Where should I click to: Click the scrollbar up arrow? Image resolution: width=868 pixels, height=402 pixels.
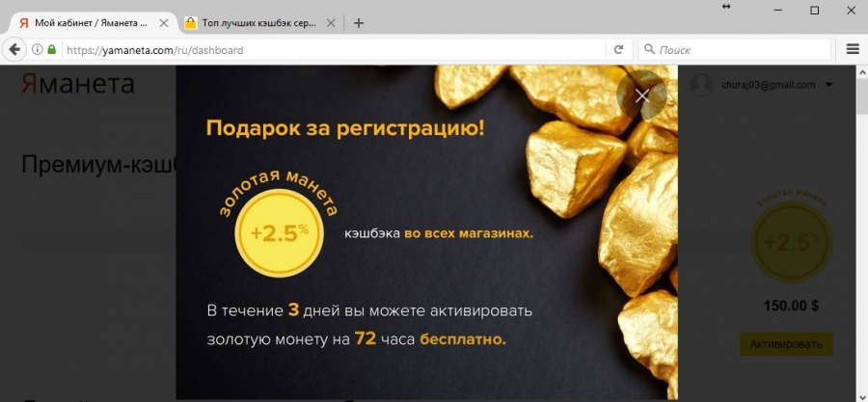point(862,72)
